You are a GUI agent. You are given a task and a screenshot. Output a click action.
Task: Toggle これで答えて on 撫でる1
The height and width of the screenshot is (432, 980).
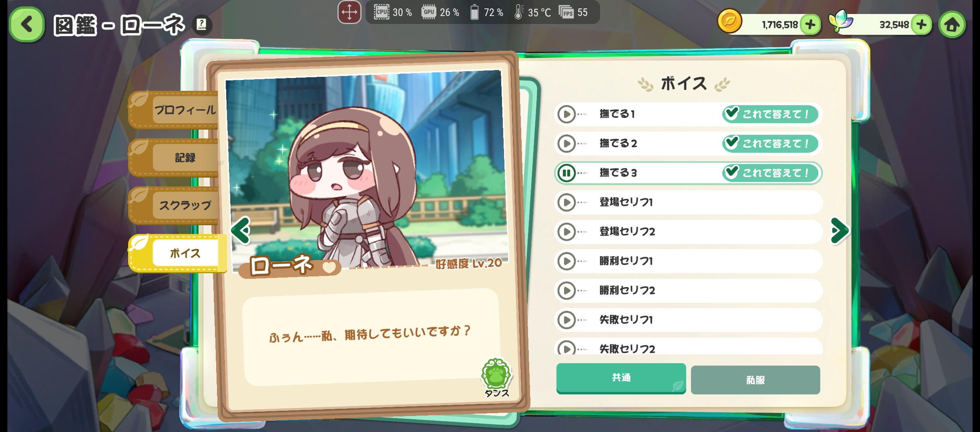[x=770, y=114]
